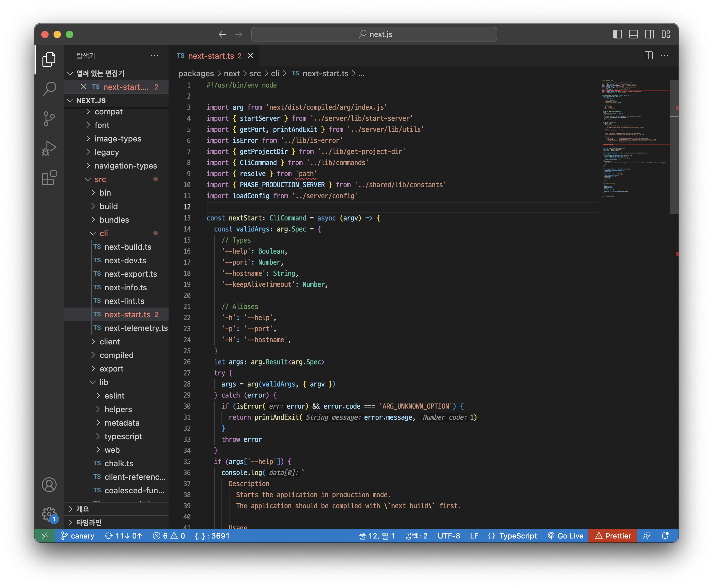Open chalk.ts file
The image size is (713, 588).
pyautogui.click(x=116, y=463)
